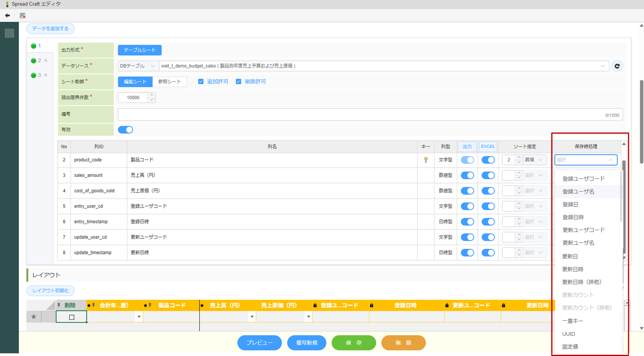Open the DBテーブル source type dropdown
This screenshot has height=356, width=644.
(x=138, y=66)
